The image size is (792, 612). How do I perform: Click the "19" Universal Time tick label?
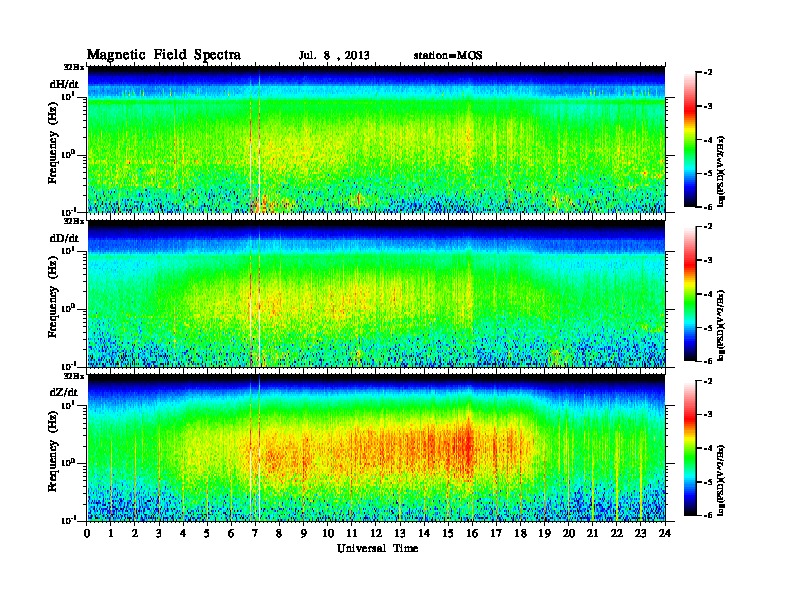[544, 534]
